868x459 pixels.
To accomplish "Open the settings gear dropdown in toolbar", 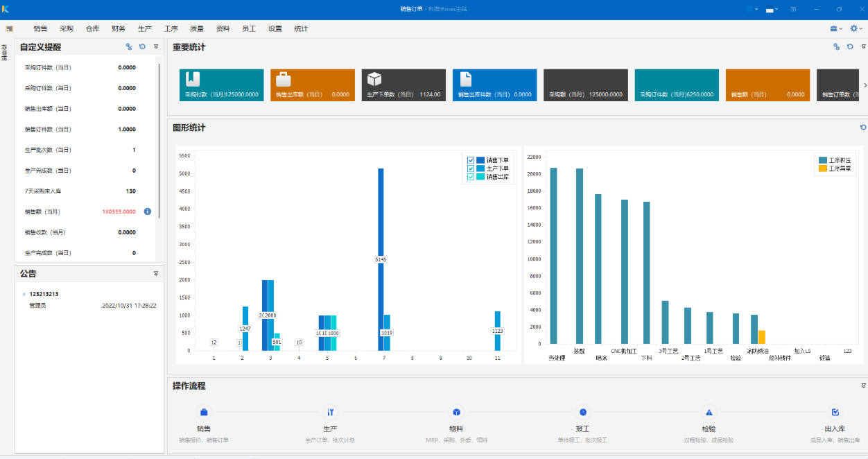I will point(856,28).
